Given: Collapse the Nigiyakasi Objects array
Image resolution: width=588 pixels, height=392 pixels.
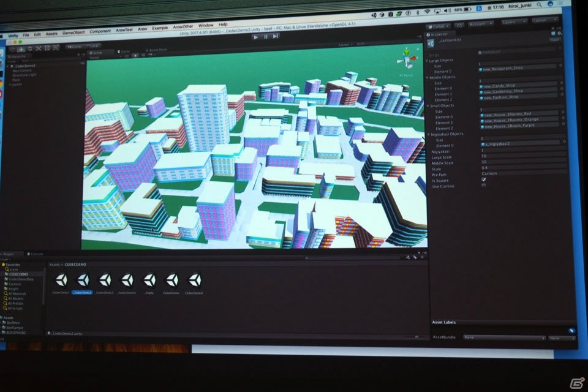Looking at the screenshot, I should 429,134.
